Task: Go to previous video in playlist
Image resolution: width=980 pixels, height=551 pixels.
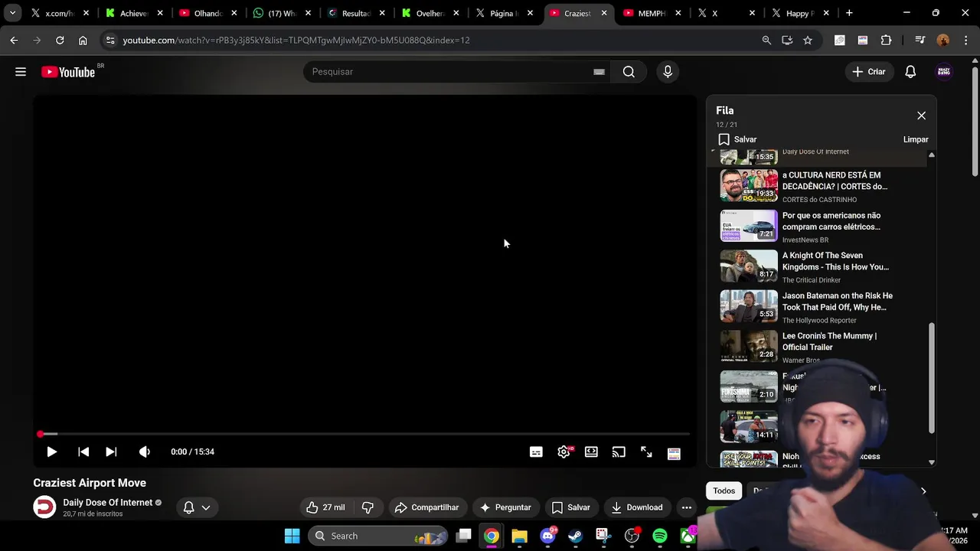Action: [x=83, y=452]
